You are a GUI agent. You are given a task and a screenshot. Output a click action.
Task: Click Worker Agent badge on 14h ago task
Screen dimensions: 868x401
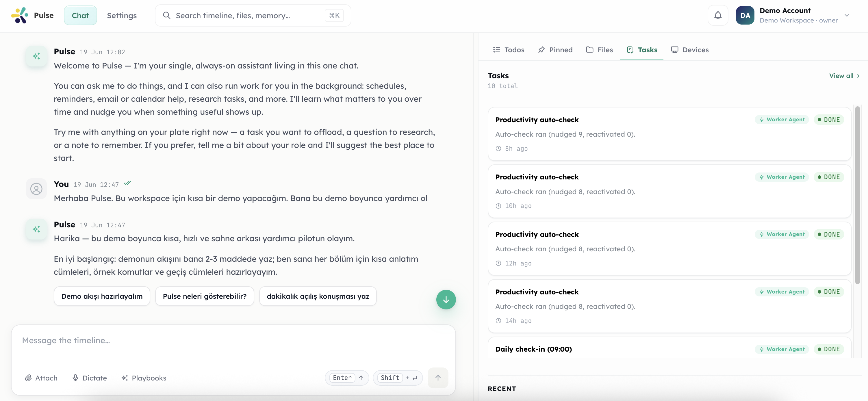coord(782,292)
